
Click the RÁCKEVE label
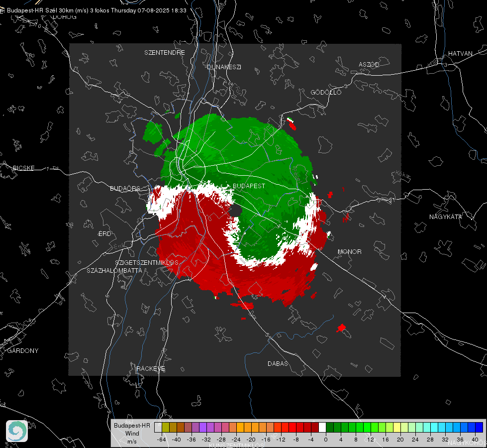click(x=151, y=369)
